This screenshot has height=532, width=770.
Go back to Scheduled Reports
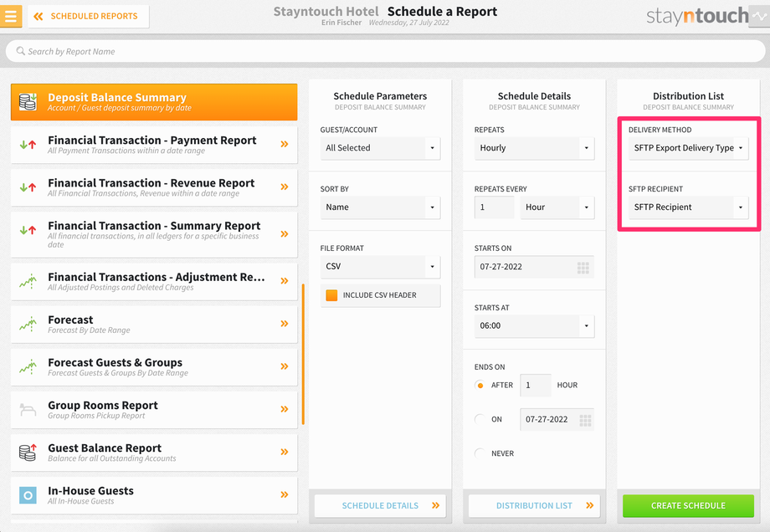pyautogui.click(x=89, y=16)
